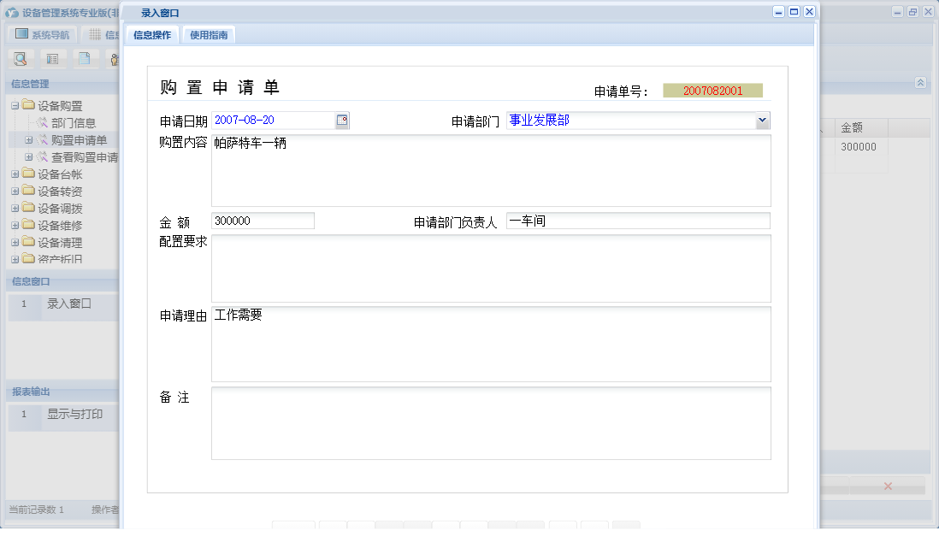This screenshot has height=560, width=939.
Task: Click the 申请日期 date field
Action: (x=273, y=121)
